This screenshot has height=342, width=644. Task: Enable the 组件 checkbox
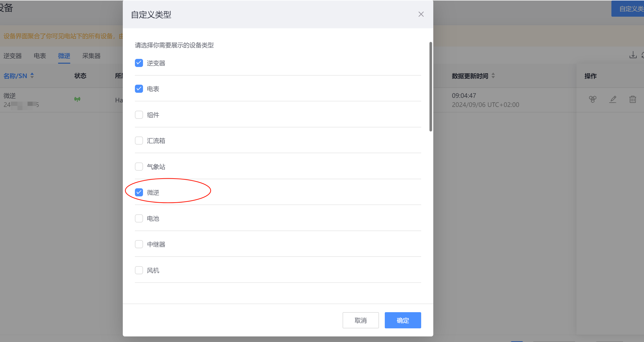(x=139, y=115)
